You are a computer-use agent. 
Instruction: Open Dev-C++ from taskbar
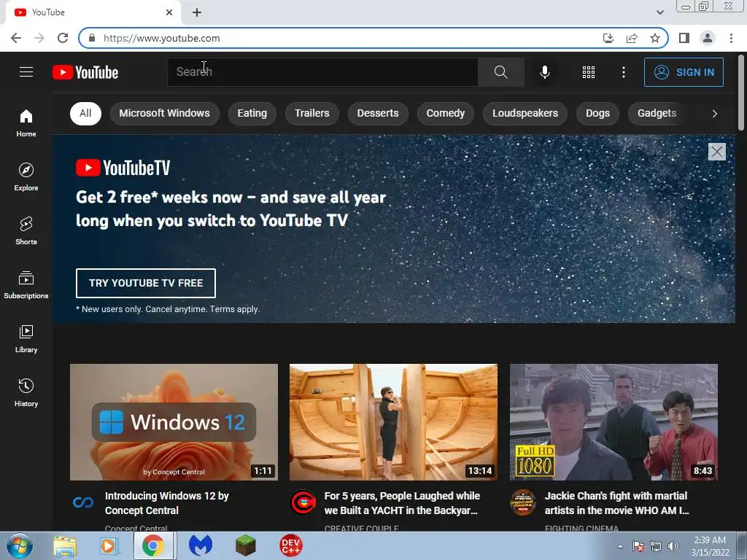pyautogui.click(x=290, y=545)
